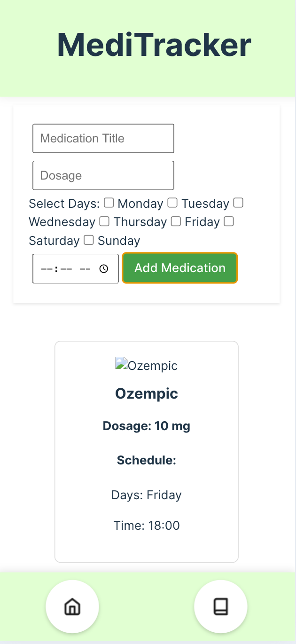The image size is (296, 644).
Task: Open the book library icon
Action: point(220,606)
